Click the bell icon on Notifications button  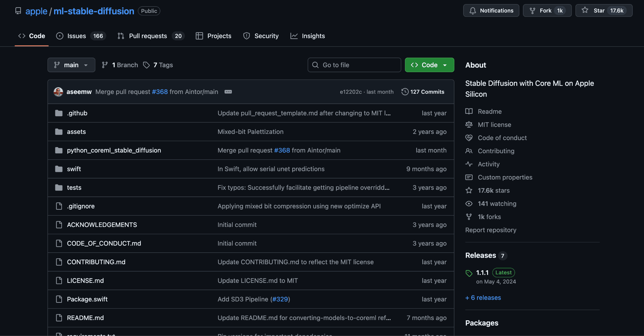[473, 10]
